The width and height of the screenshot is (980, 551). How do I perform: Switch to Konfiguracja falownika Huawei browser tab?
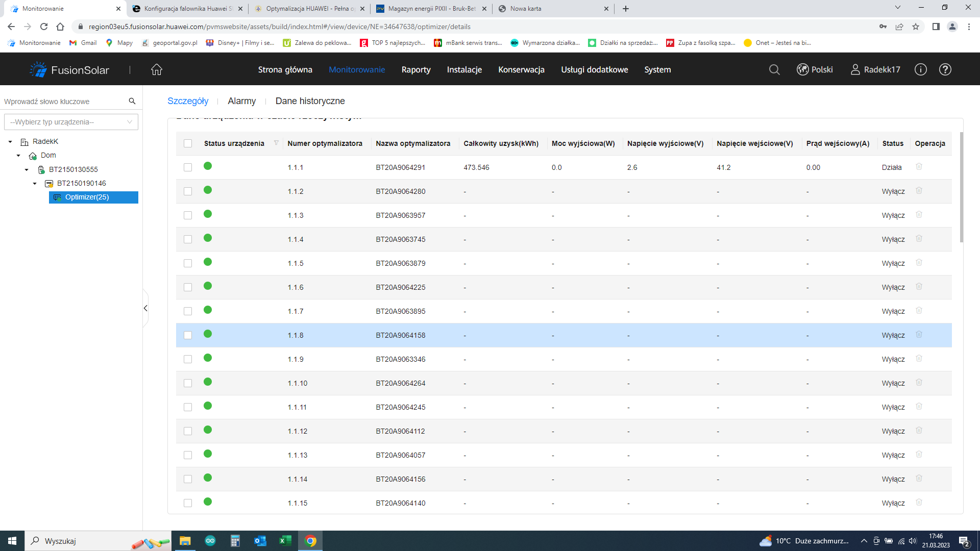coord(188,9)
